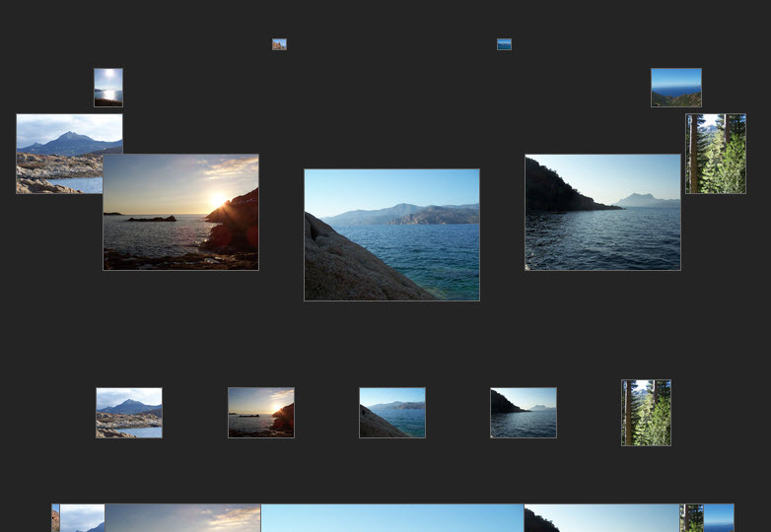This screenshot has height=532, width=771.
Task: Open the bottom strip wide blue sky image
Action: click(392, 518)
